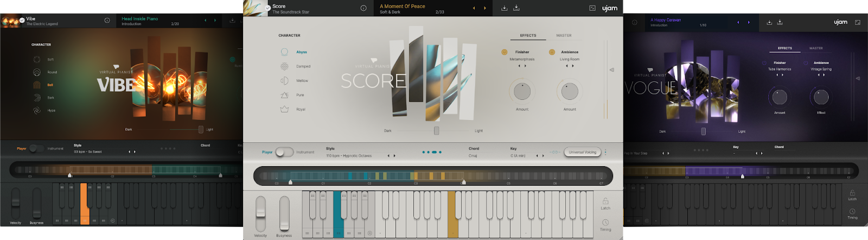Open the Timing clock icon in Score
Viewport: 868px width, 240px height.
(x=605, y=223)
